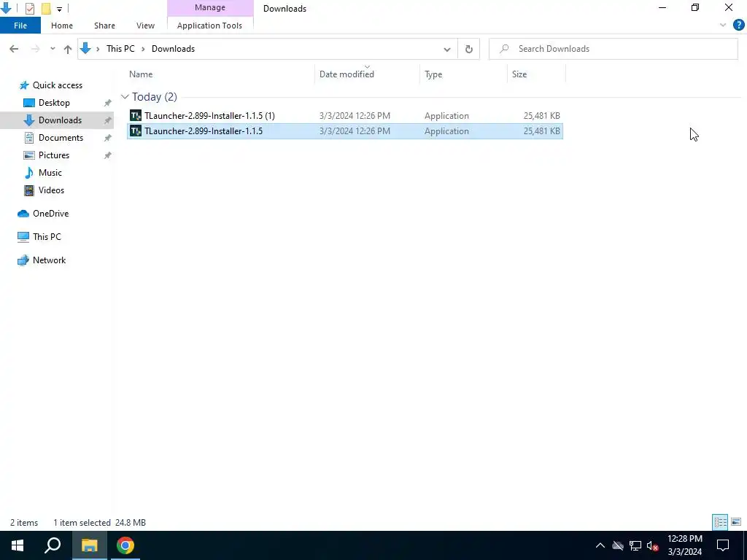Click the selected TLauncher-2.899-Installer-1.1.5 file name

coord(204,131)
